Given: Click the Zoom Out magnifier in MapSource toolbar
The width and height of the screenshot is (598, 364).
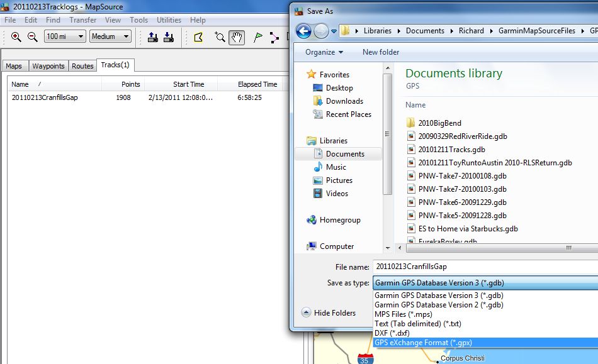Looking at the screenshot, I should (32, 37).
